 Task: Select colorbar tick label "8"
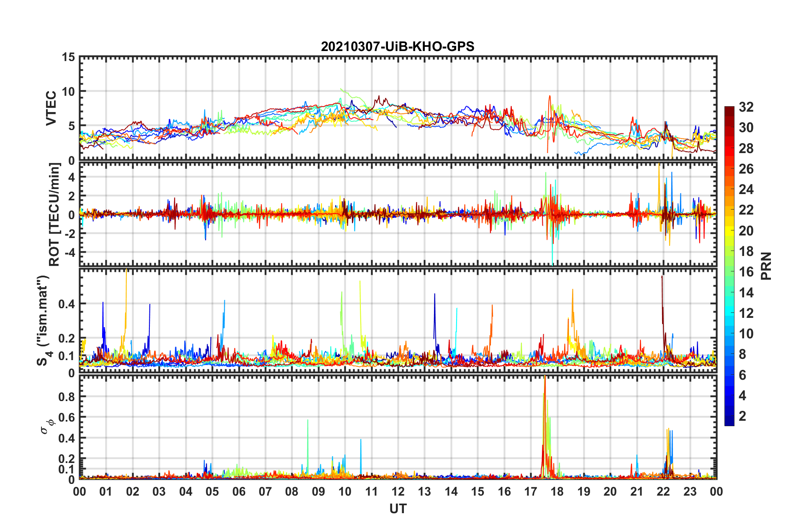click(742, 354)
